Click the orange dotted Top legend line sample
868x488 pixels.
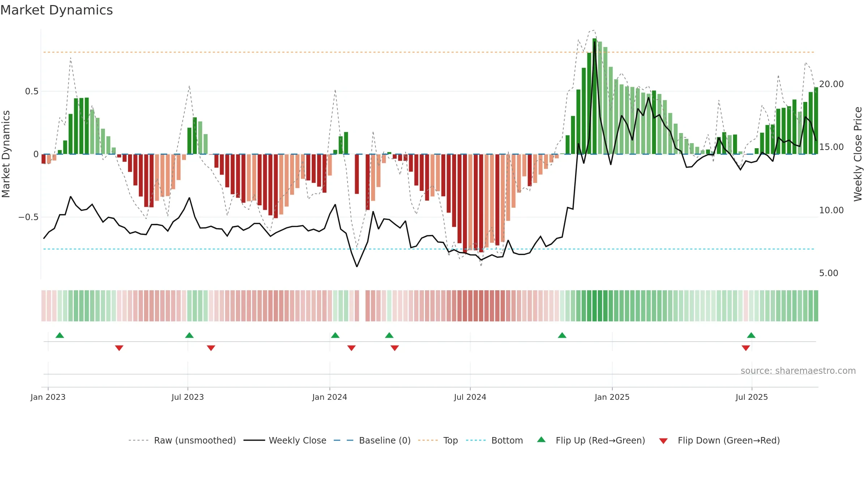pyautogui.click(x=428, y=440)
